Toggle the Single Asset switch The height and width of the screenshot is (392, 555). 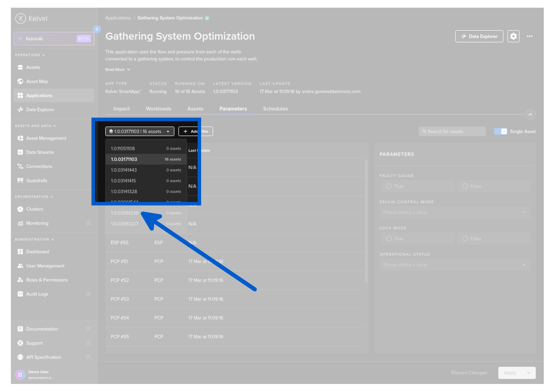[500, 132]
